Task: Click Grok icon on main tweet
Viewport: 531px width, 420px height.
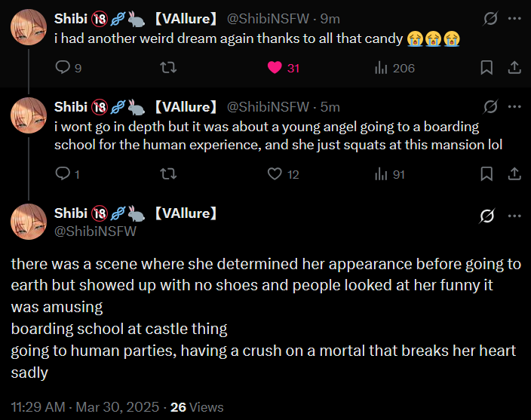Action: (x=487, y=216)
